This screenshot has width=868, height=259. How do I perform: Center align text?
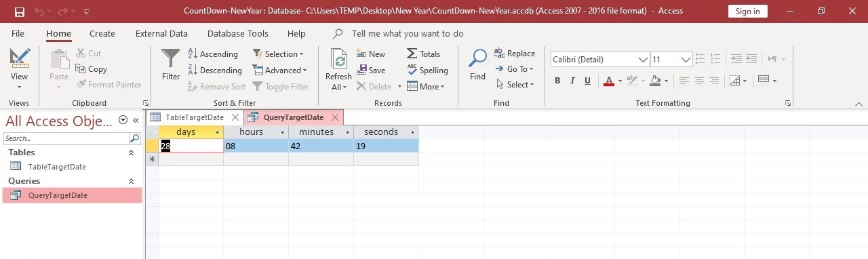click(698, 81)
